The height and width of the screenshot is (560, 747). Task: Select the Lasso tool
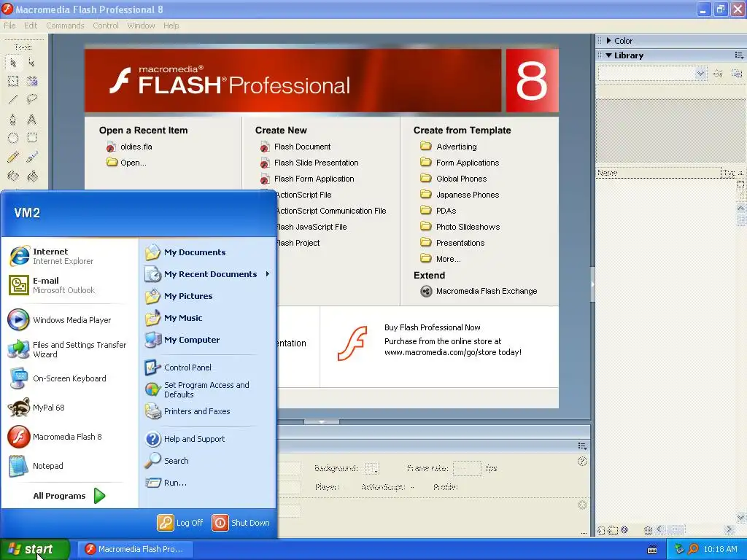[x=32, y=99]
